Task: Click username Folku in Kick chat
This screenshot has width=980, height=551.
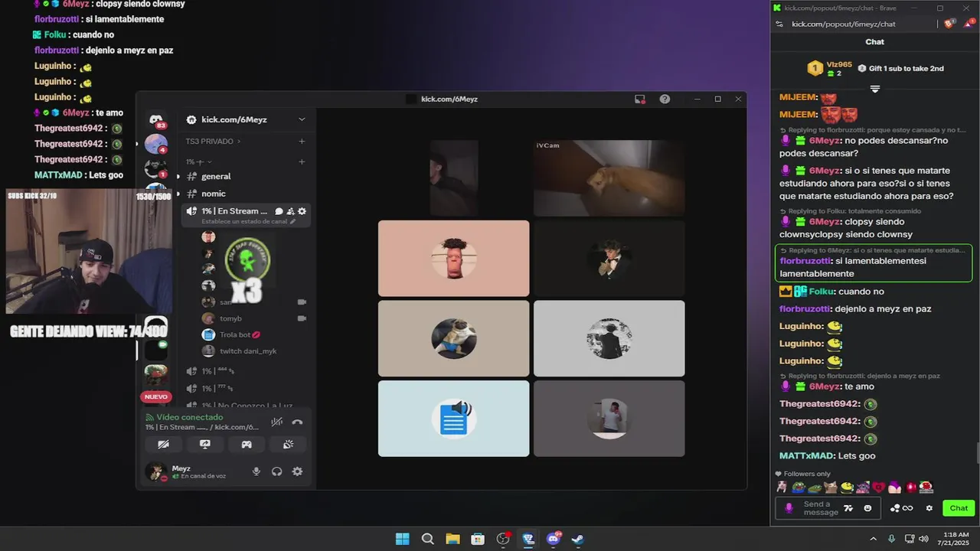Action: point(821,292)
